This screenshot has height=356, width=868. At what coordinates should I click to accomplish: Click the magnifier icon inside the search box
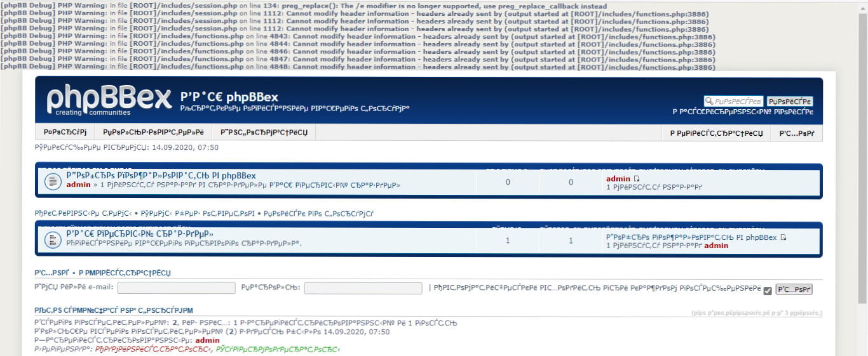coord(709,101)
